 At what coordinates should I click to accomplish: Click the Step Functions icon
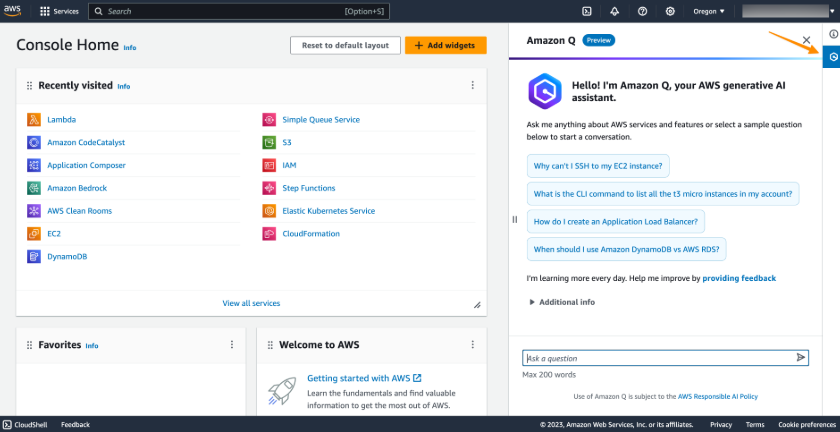[269, 188]
